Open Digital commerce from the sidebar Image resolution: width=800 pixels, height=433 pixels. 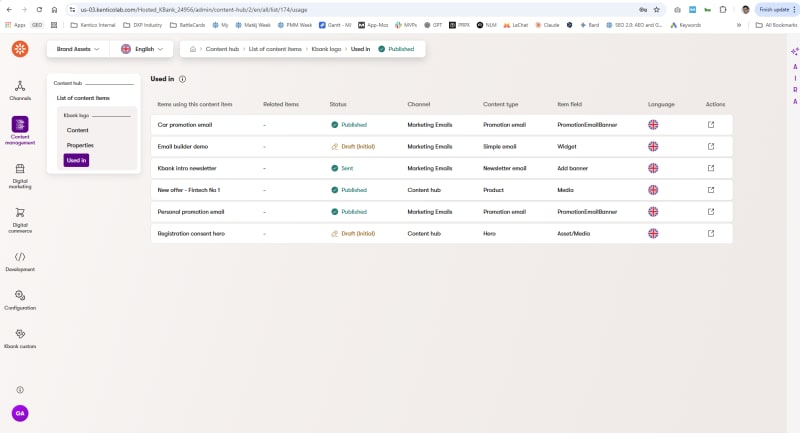coord(20,218)
